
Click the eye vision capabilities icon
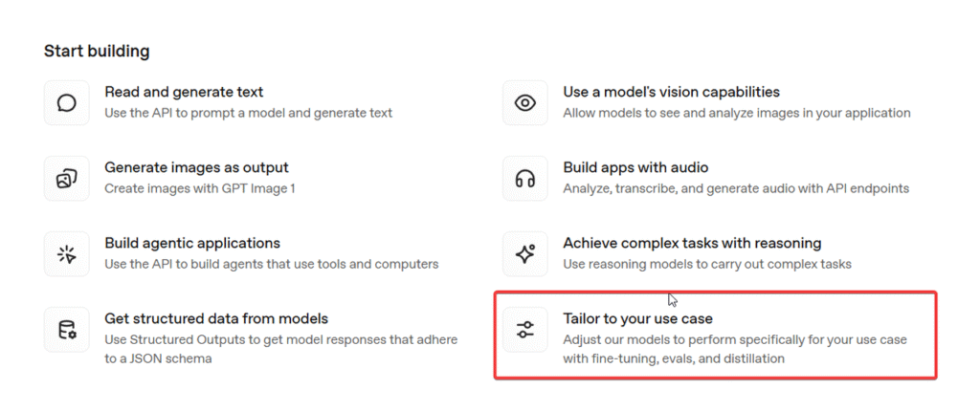525,103
